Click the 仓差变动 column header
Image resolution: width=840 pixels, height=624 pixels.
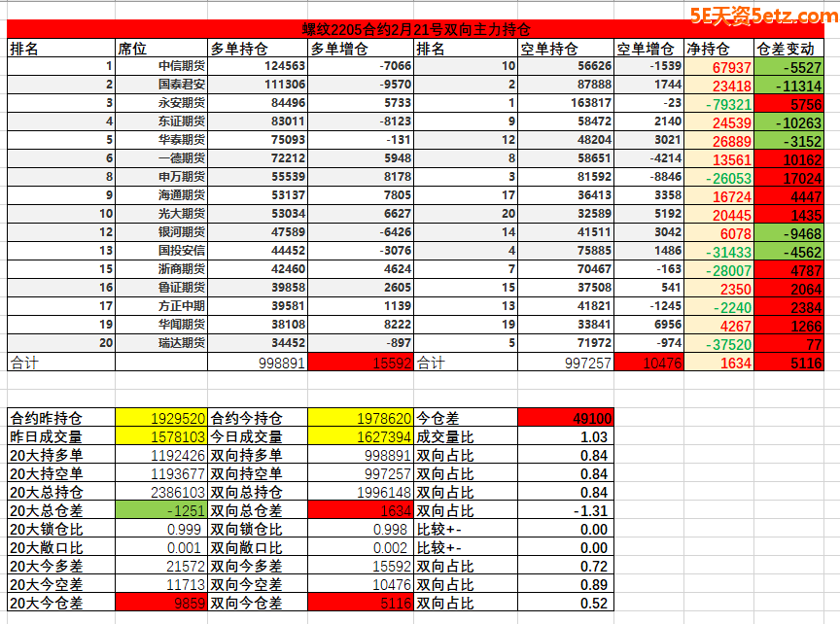click(x=788, y=48)
